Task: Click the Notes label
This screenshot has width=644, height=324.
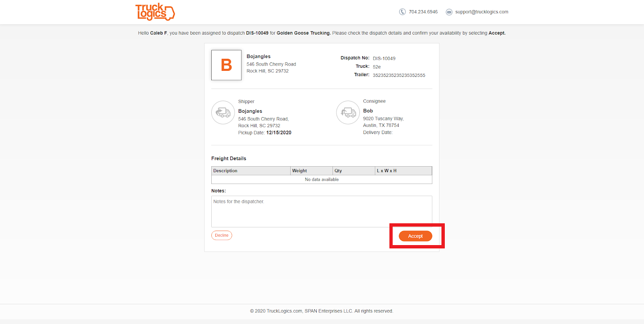Action: 219,191
